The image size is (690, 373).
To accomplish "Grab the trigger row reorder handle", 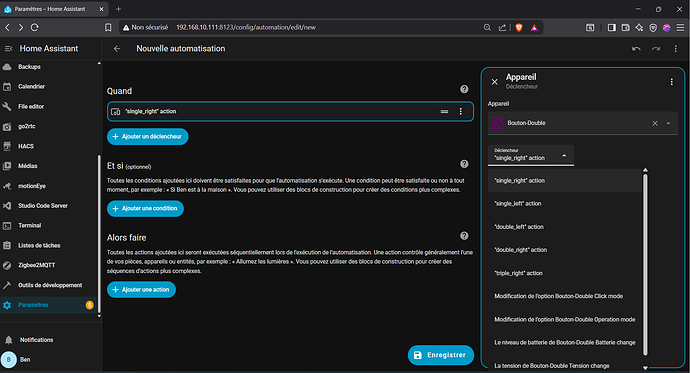I will coord(444,112).
